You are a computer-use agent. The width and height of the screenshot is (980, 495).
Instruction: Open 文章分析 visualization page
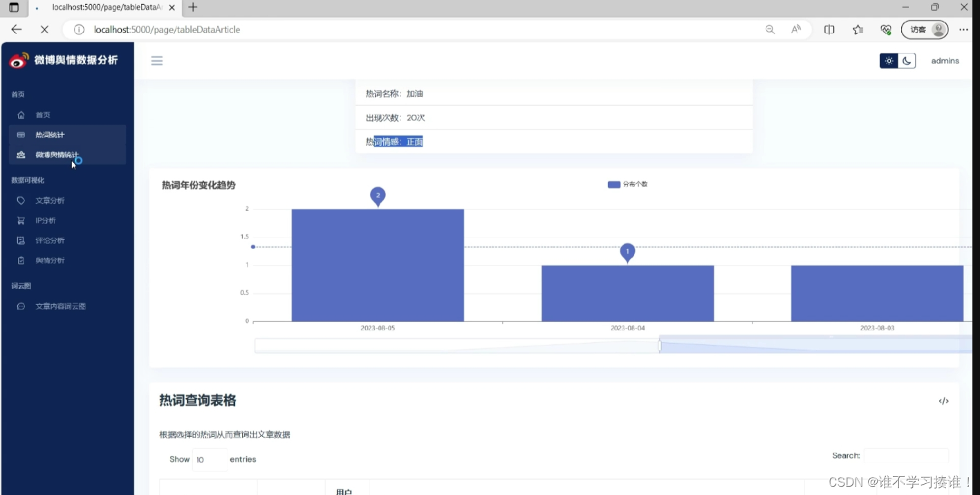50,200
